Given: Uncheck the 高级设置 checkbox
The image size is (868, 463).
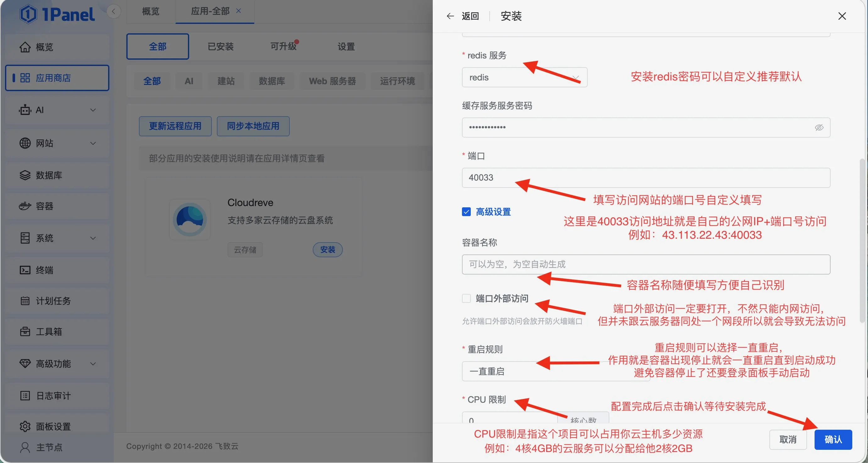Looking at the screenshot, I should (x=466, y=212).
